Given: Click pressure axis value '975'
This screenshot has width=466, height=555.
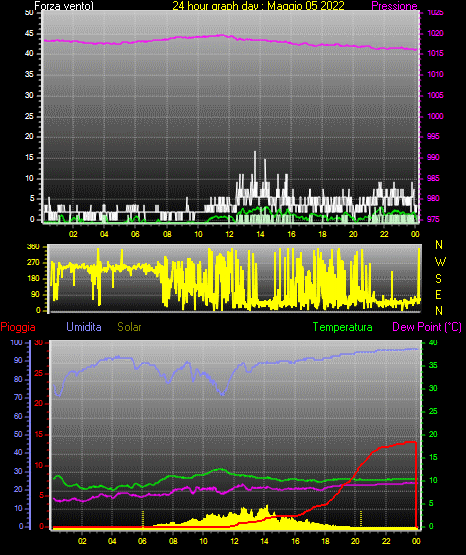Looking at the screenshot, I should point(433,219).
